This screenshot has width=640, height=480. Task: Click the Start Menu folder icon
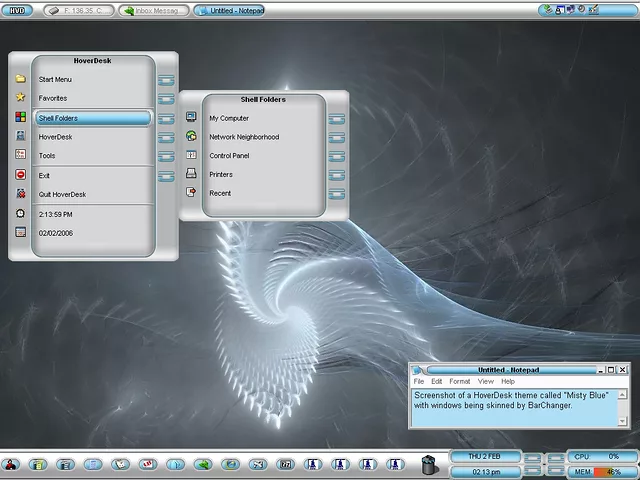(x=20, y=79)
